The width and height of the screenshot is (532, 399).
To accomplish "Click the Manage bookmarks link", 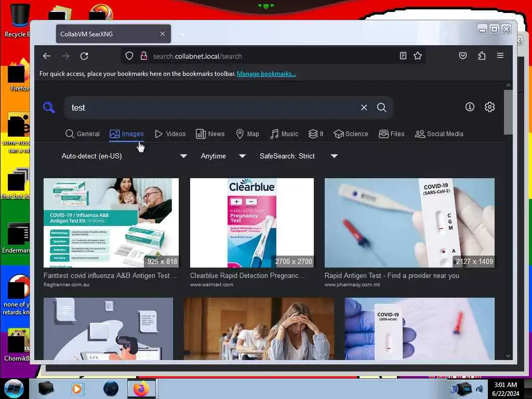I will (x=267, y=74).
